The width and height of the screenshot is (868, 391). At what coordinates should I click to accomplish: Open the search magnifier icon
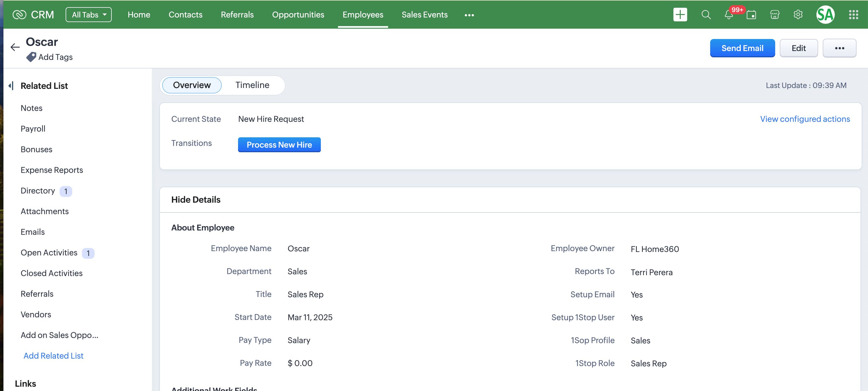point(706,15)
